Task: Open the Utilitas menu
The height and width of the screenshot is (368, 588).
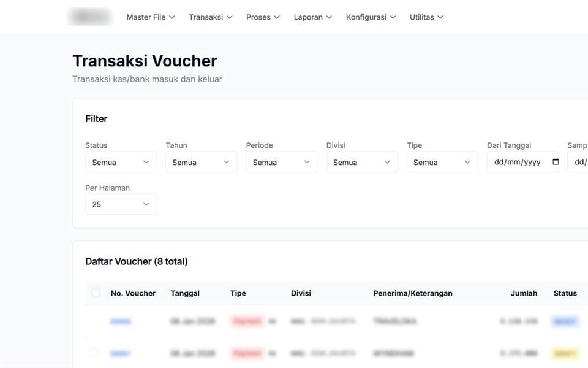Action: point(426,17)
